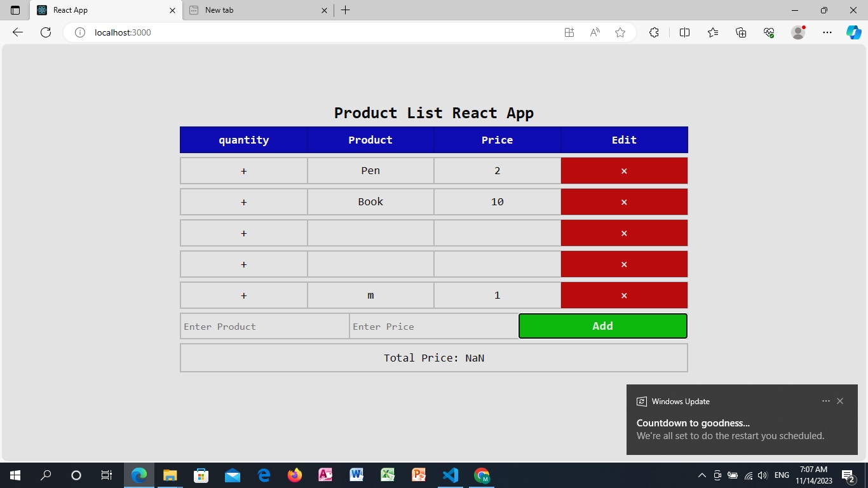This screenshot has height=488, width=868.
Task: Open the Action Center notifications
Action: (848, 475)
